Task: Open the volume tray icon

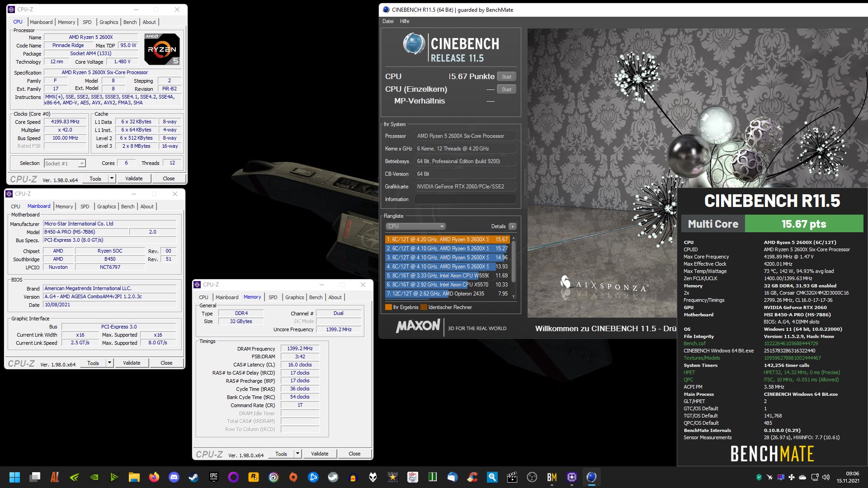Action: coord(826,477)
